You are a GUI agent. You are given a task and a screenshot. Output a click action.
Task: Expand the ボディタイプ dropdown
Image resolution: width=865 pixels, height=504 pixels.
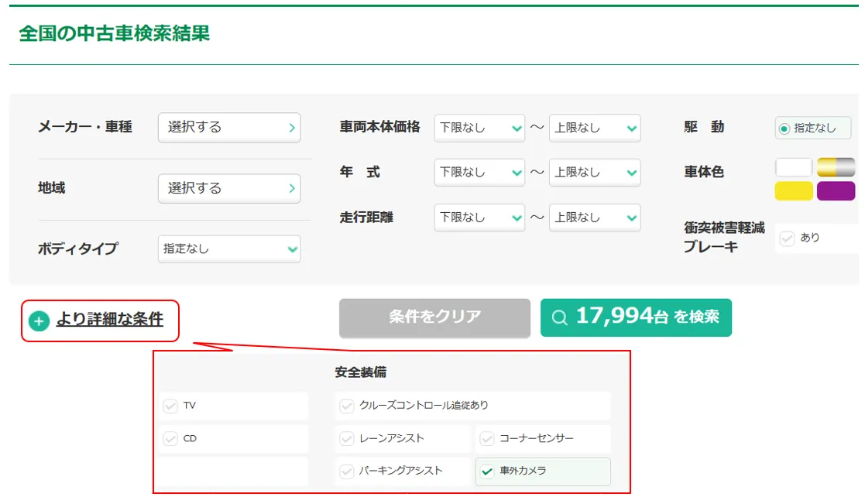229,249
